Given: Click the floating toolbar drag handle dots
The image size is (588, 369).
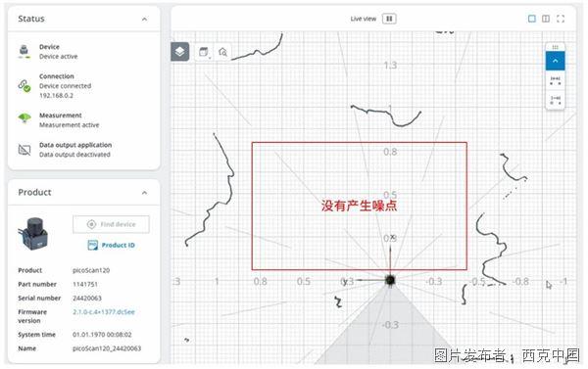Looking at the screenshot, I should [555, 47].
